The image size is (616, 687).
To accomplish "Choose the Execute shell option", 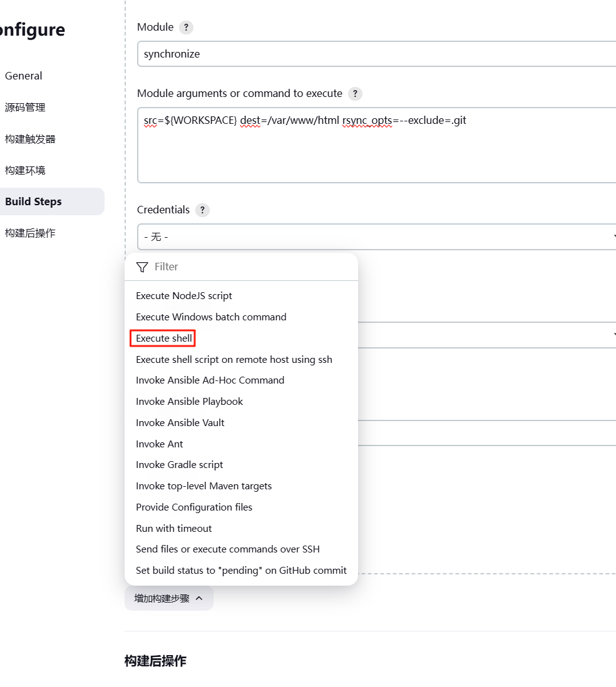I will point(163,338).
